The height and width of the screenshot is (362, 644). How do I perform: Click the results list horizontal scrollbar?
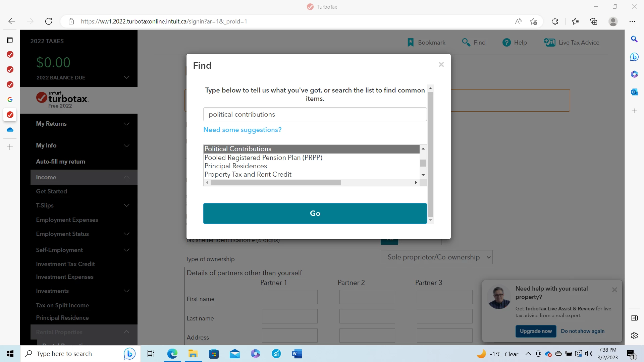[275, 183]
